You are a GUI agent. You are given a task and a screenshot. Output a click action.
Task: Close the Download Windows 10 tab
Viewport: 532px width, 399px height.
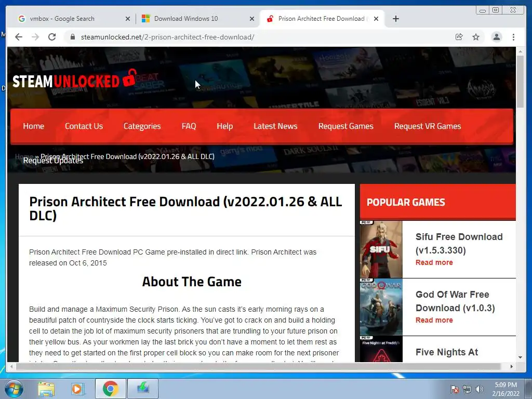(252, 19)
